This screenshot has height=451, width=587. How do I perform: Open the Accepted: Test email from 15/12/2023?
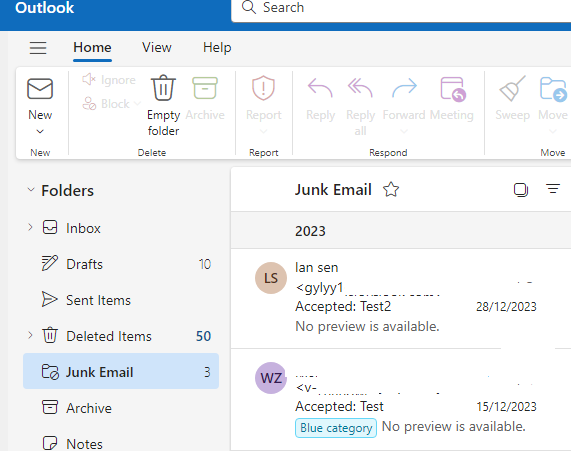(x=401, y=399)
